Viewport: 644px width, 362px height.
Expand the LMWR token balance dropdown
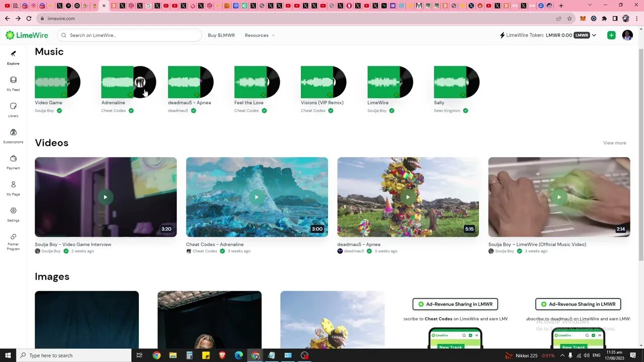click(x=594, y=35)
